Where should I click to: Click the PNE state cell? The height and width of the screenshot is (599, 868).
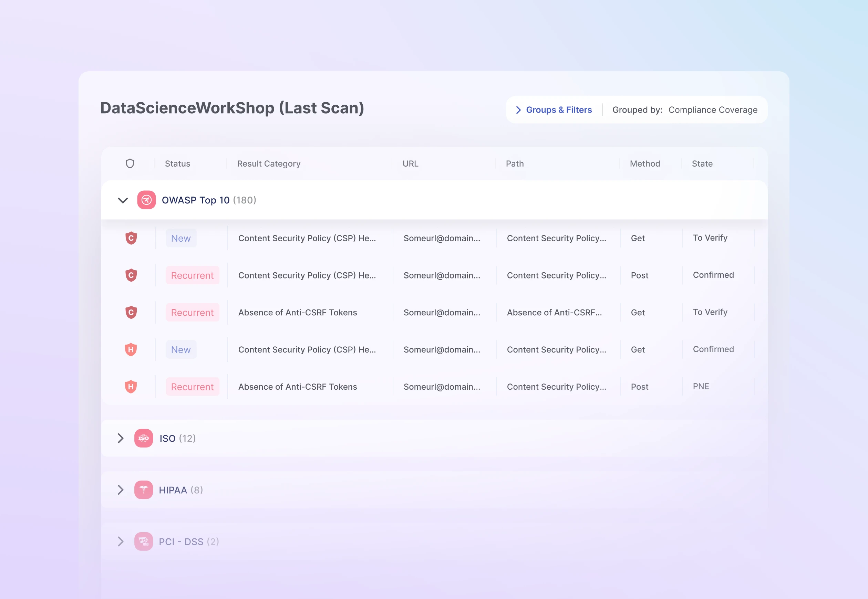[701, 386]
